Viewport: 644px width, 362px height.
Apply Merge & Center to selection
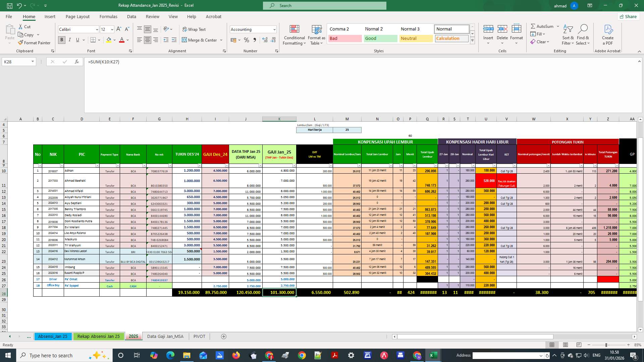pos(200,40)
